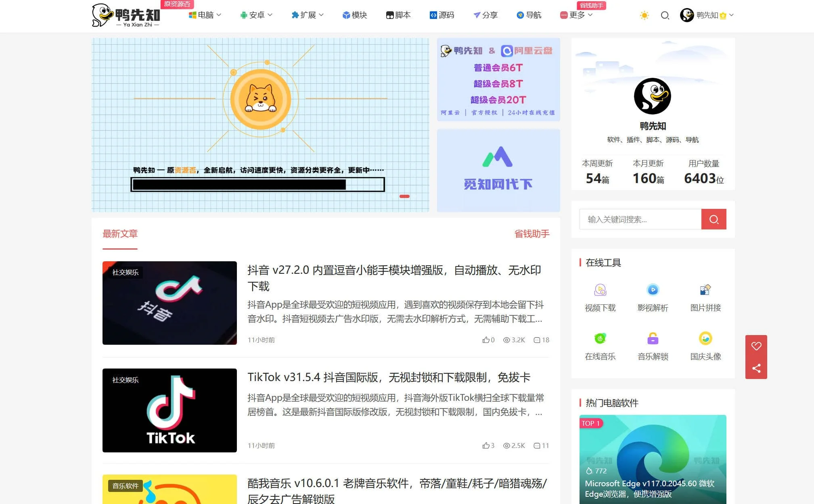Click the red dots icon beside 更多

pyautogui.click(x=564, y=15)
